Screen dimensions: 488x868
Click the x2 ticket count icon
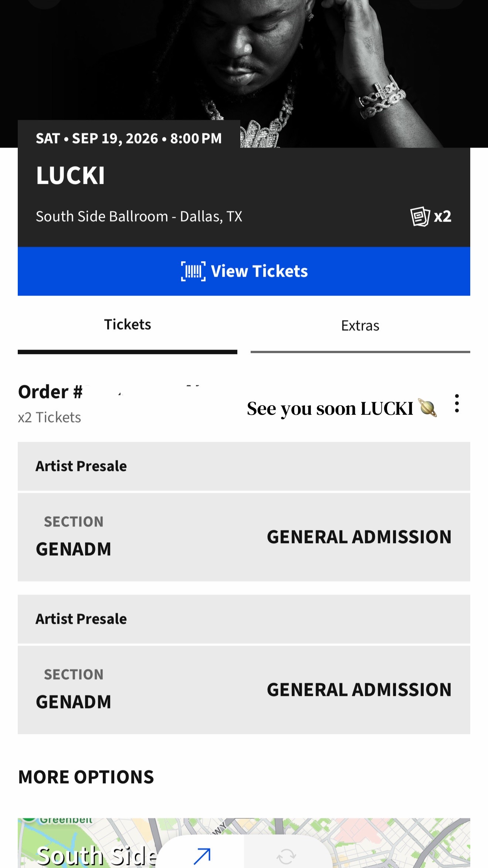point(431,216)
